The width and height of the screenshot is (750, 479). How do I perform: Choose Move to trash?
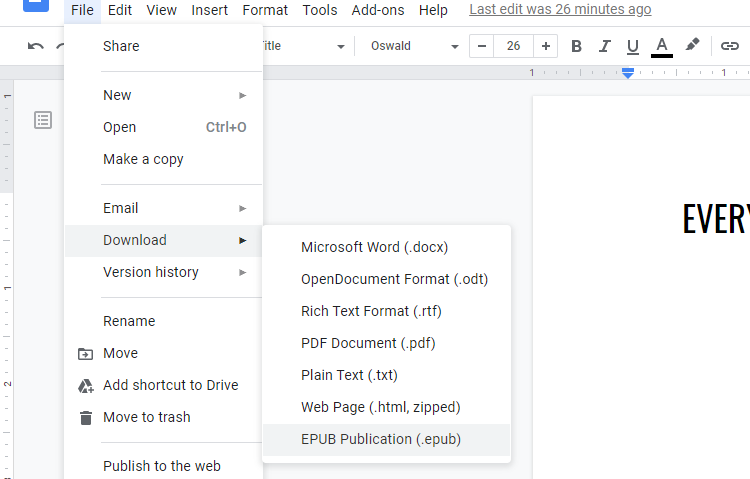[x=163, y=417]
